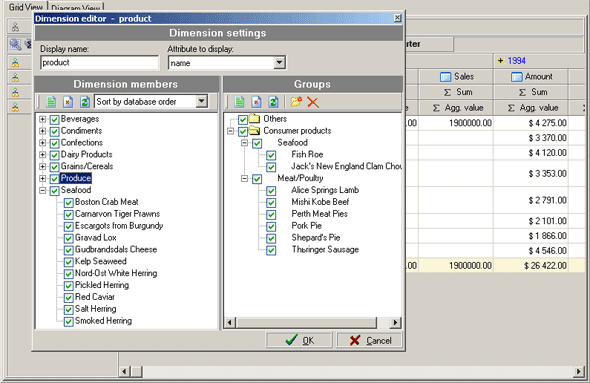Screen dimensions: 590x383
Task: Click the Cancel button
Action: tap(370, 340)
